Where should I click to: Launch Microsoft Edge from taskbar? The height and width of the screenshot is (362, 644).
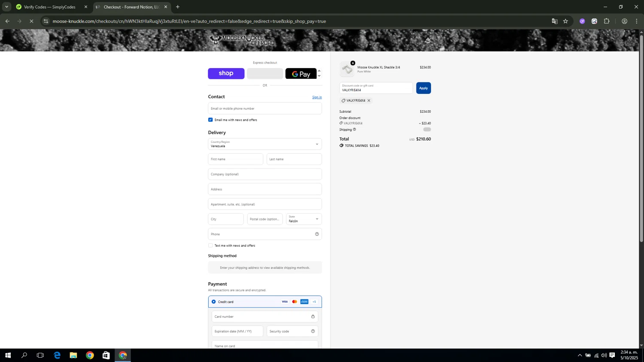click(57, 355)
